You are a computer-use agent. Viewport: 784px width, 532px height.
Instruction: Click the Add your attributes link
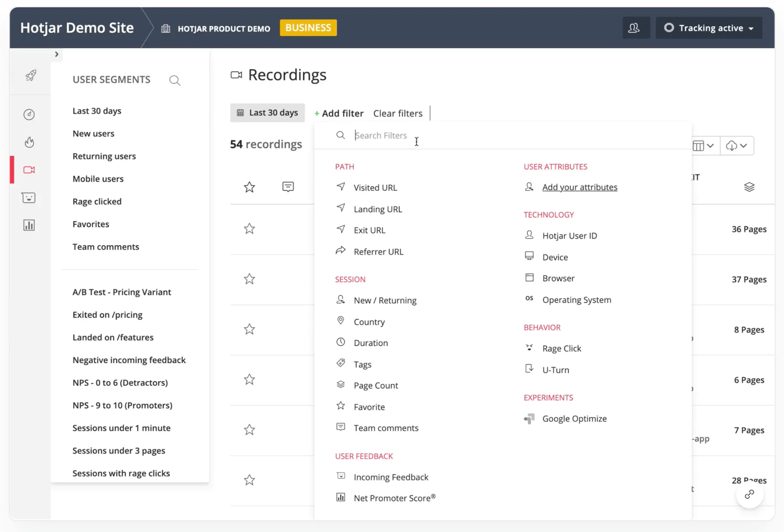click(x=579, y=187)
